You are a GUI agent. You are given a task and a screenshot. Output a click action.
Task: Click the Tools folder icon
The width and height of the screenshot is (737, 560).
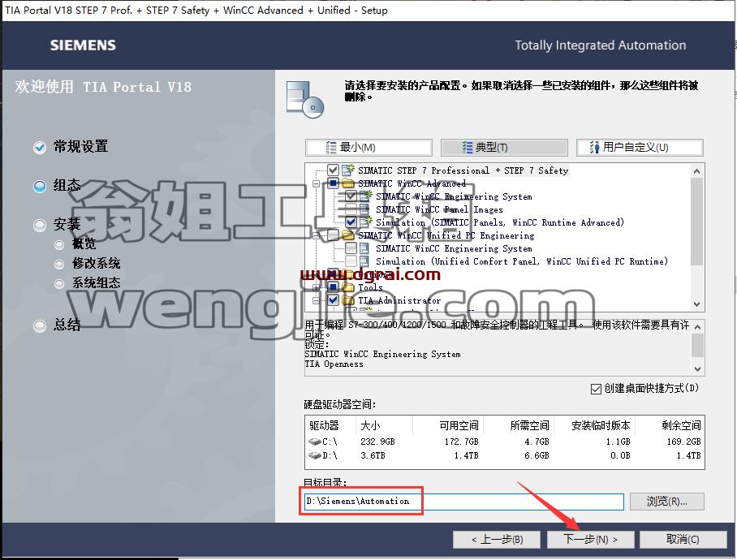pyautogui.click(x=348, y=286)
